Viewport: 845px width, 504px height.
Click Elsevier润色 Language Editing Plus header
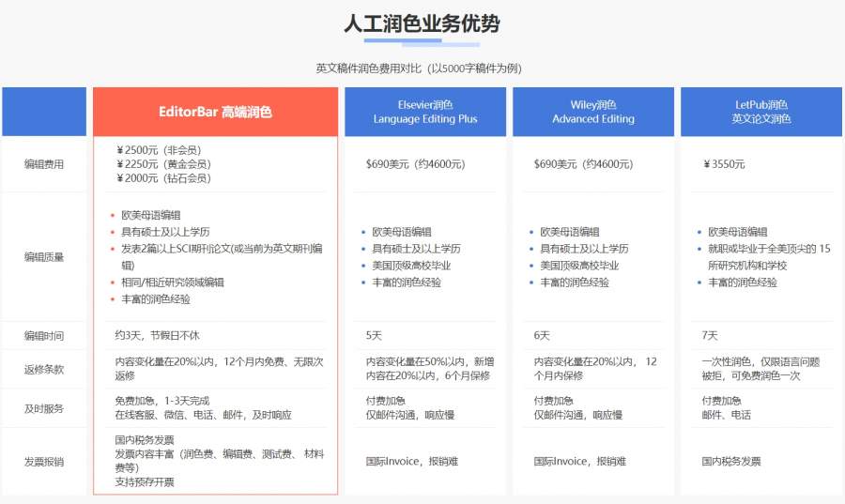(425, 112)
